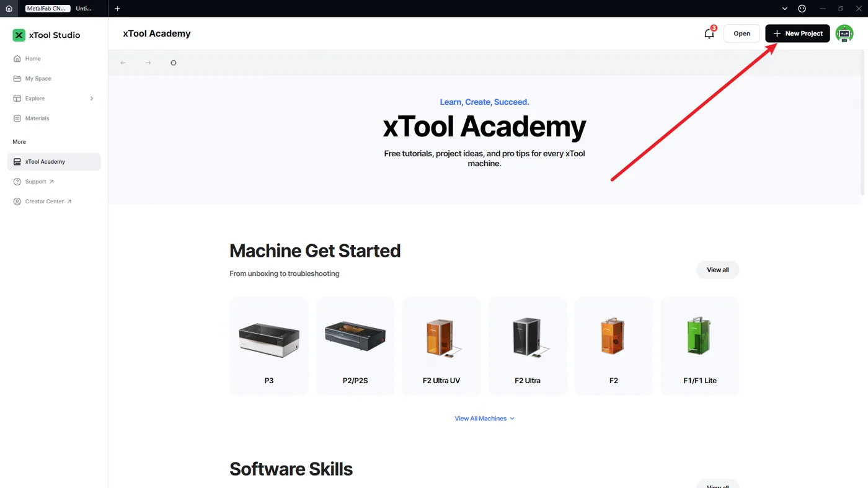Screen dimensions: 868x488
Task: Add a new tab with the plus icon
Action: pyautogui.click(x=117, y=9)
